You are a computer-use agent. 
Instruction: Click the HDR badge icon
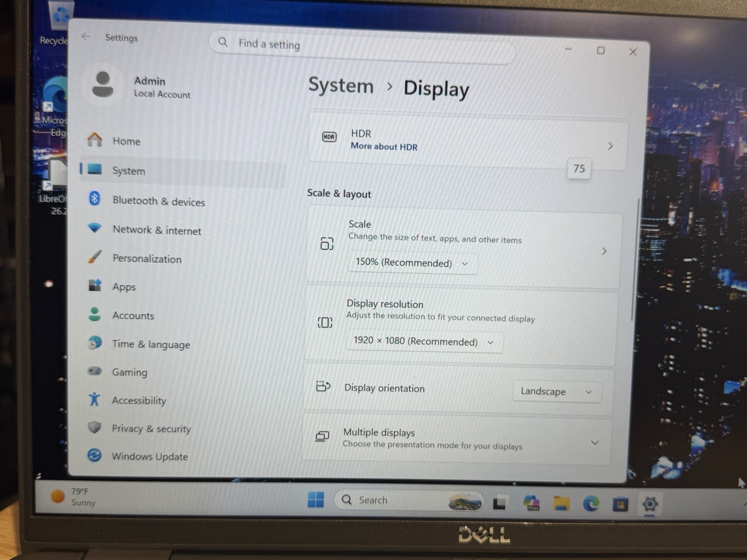coord(329,137)
